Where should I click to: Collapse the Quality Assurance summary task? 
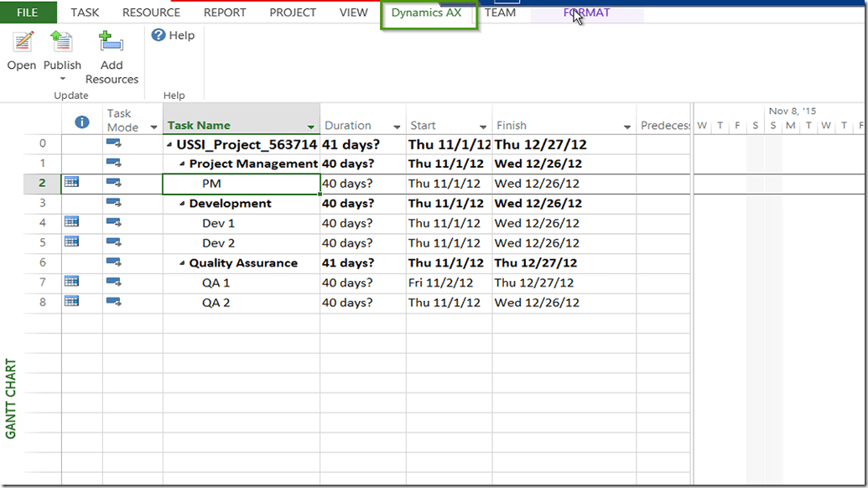coord(182,263)
